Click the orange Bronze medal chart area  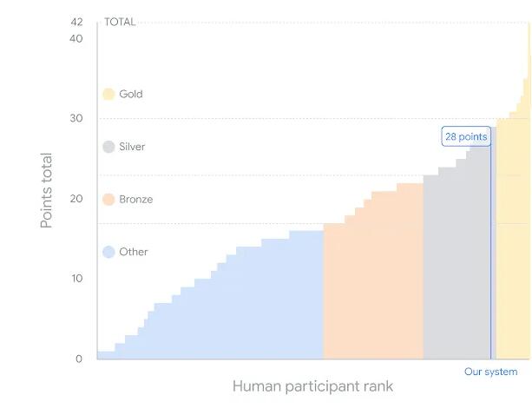point(373,287)
